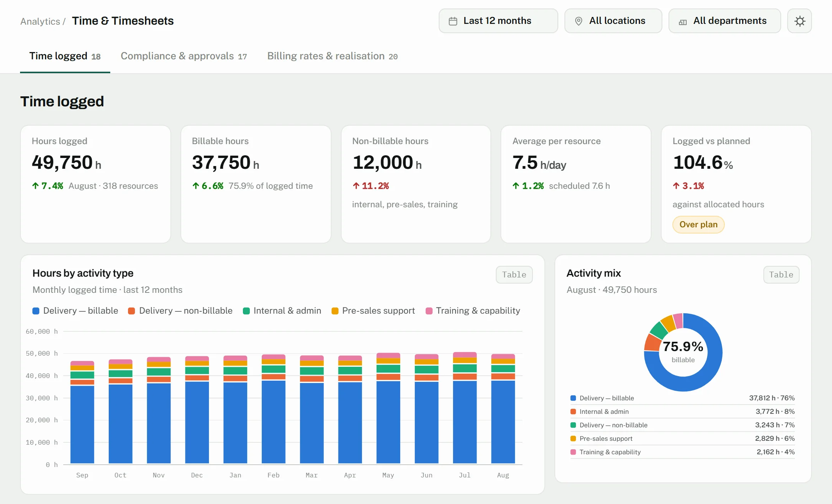832x504 pixels.
Task: Open the Last 12 months dropdown
Action: pos(498,21)
